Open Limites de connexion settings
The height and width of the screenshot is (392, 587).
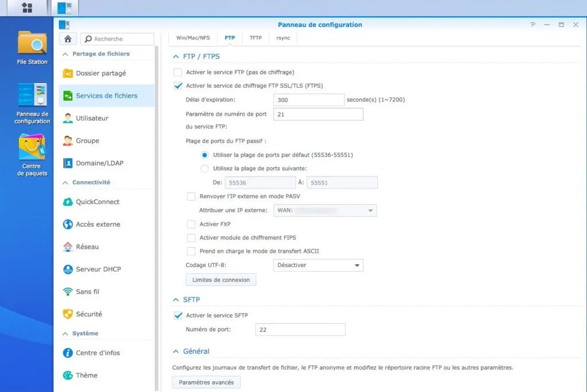pos(221,280)
